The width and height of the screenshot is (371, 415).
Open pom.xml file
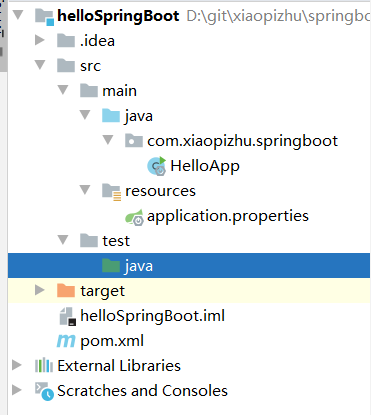[x=112, y=341]
